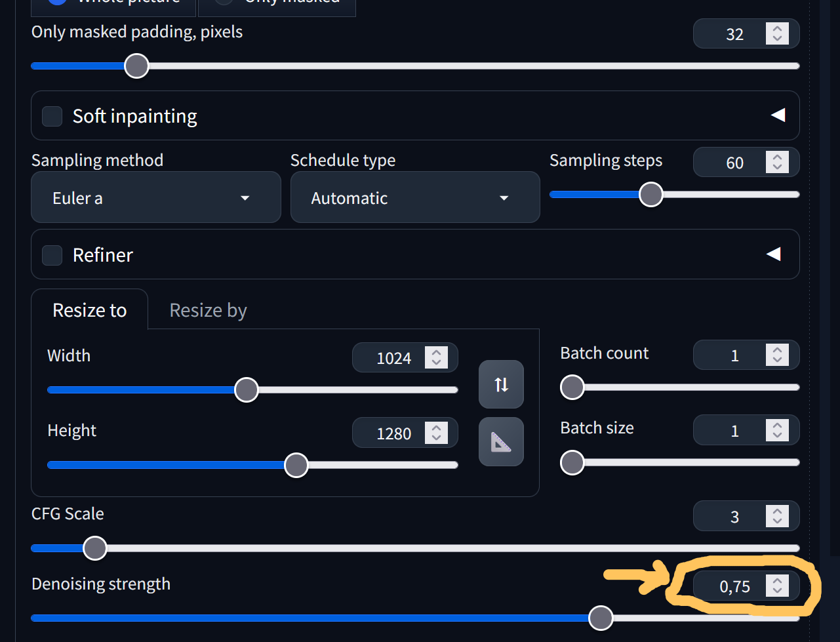Expand the Soft inpainting section arrow
Viewport: 840px width, 642px height.
pos(778,115)
